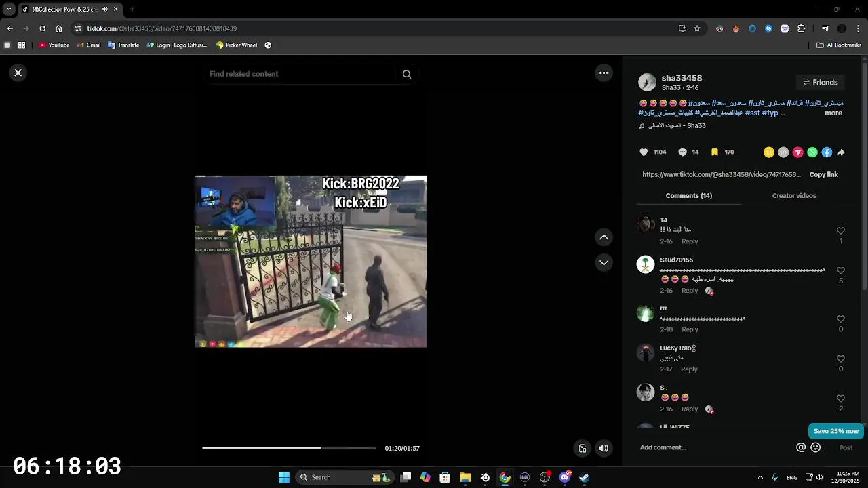The width and height of the screenshot is (868, 488).
Task: Click the grey embed code icon
Action: pos(783,152)
